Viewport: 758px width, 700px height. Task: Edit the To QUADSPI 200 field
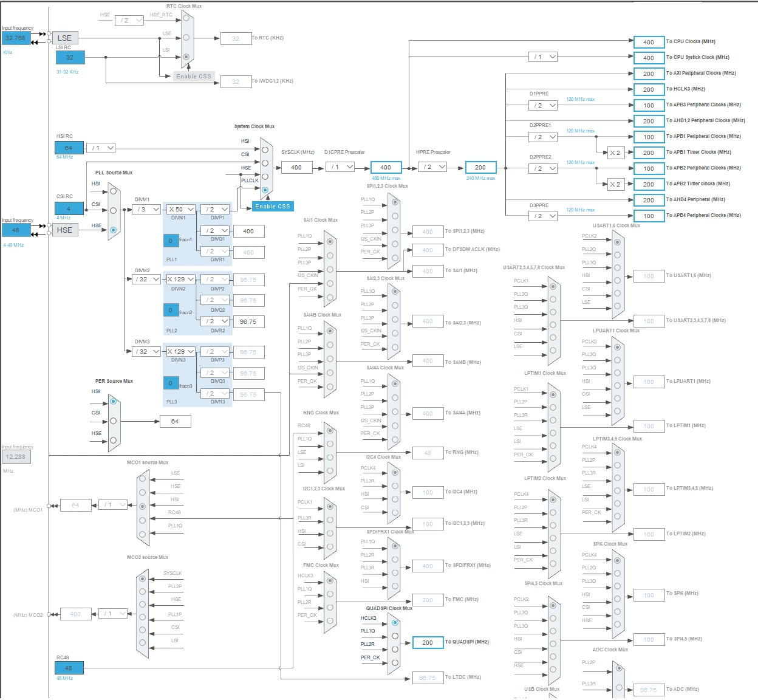tap(428, 642)
